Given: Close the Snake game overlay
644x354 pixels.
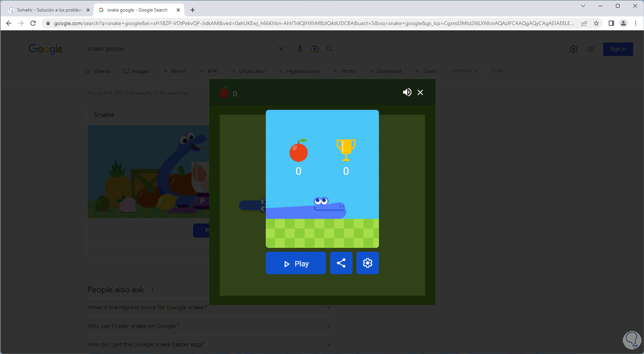Looking at the screenshot, I should coord(420,92).
